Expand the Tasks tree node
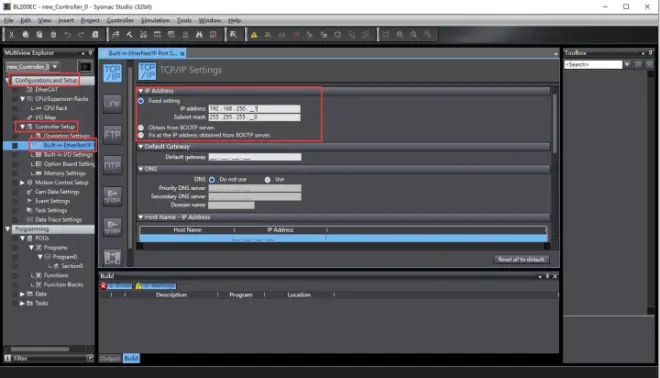 pyautogui.click(x=22, y=303)
